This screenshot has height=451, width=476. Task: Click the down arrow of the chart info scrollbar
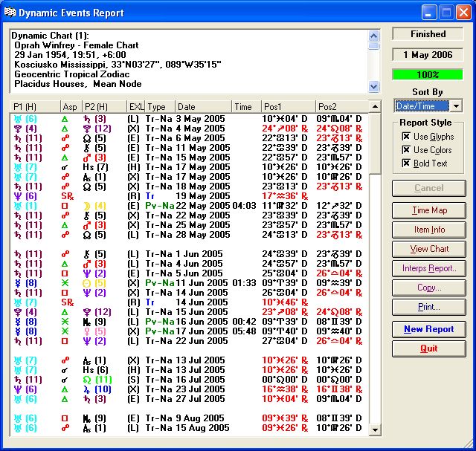click(x=373, y=85)
